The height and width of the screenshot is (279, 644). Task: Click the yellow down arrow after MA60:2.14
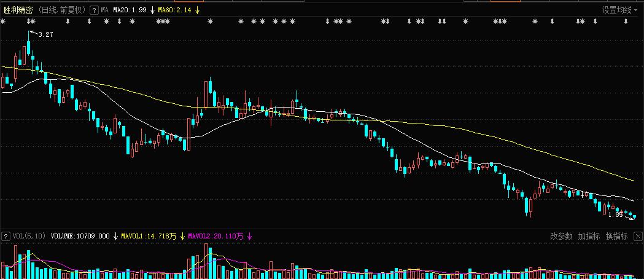pos(197,10)
